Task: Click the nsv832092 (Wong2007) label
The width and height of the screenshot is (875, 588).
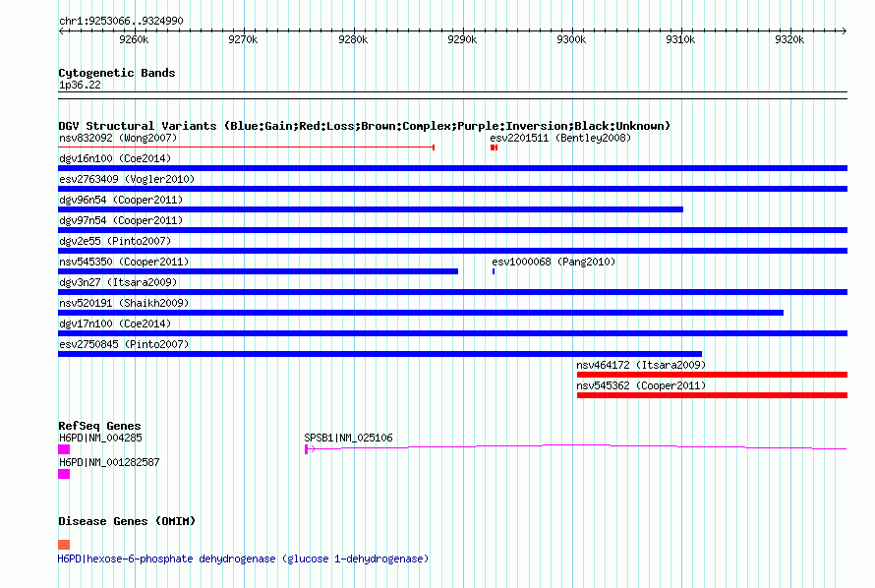Action: [118, 138]
